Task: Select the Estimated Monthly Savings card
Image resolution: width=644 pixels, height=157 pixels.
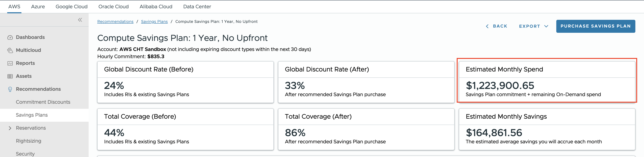Action: coord(547,129)
